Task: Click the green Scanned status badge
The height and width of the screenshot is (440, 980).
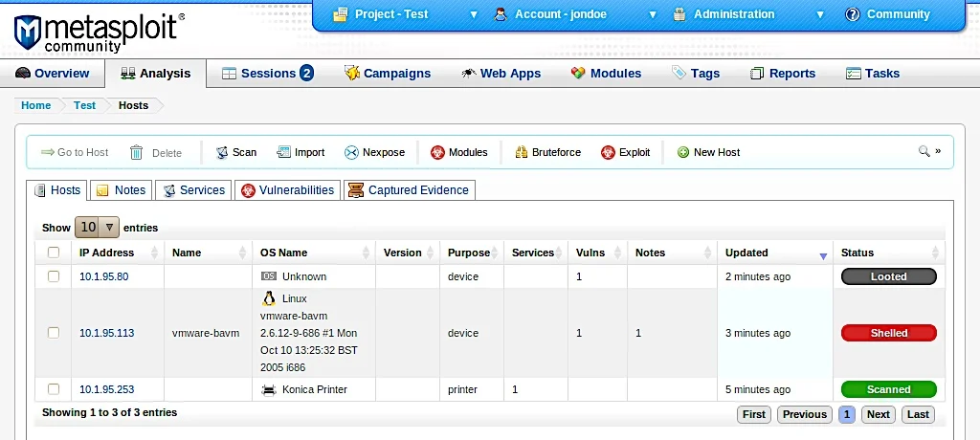Action: [889, 389]
